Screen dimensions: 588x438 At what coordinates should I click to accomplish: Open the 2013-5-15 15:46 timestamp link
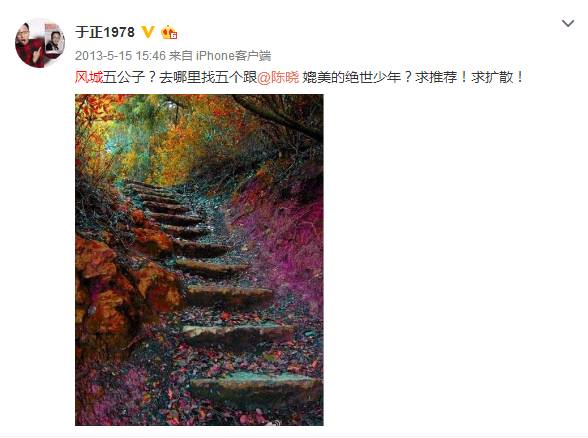click(120, 56)
